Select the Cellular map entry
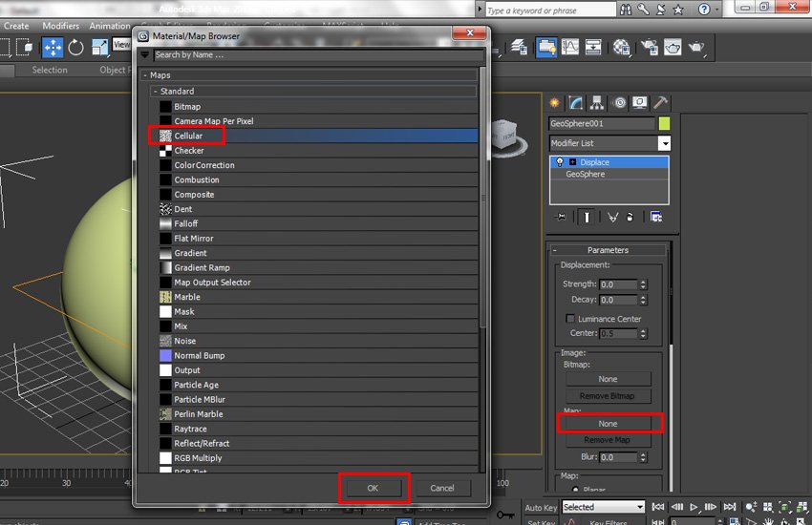 [x=188, y=136]
